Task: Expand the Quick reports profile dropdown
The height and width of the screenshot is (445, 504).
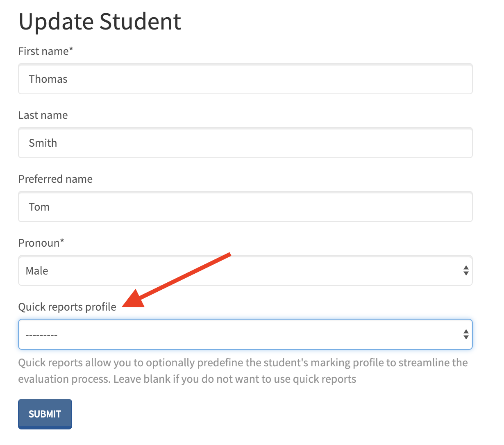Action: click(245, 335)
